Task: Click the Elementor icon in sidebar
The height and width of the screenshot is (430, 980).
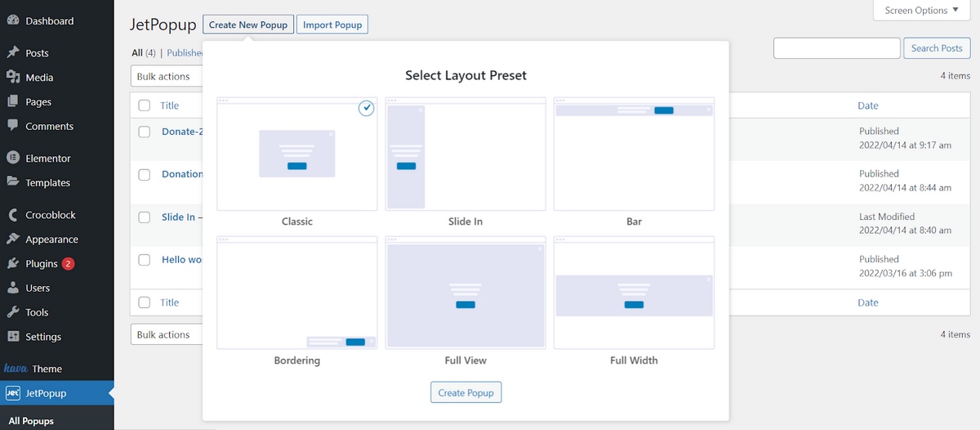Action: click(x=12, y=158)
